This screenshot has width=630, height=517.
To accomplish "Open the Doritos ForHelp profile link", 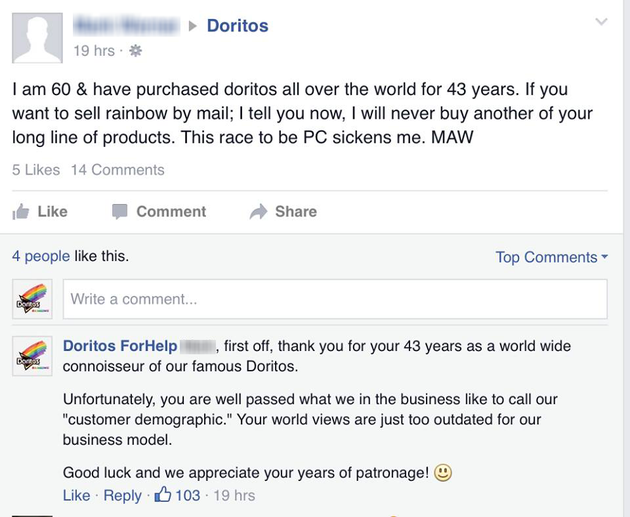I will click(x=120, y=346).
